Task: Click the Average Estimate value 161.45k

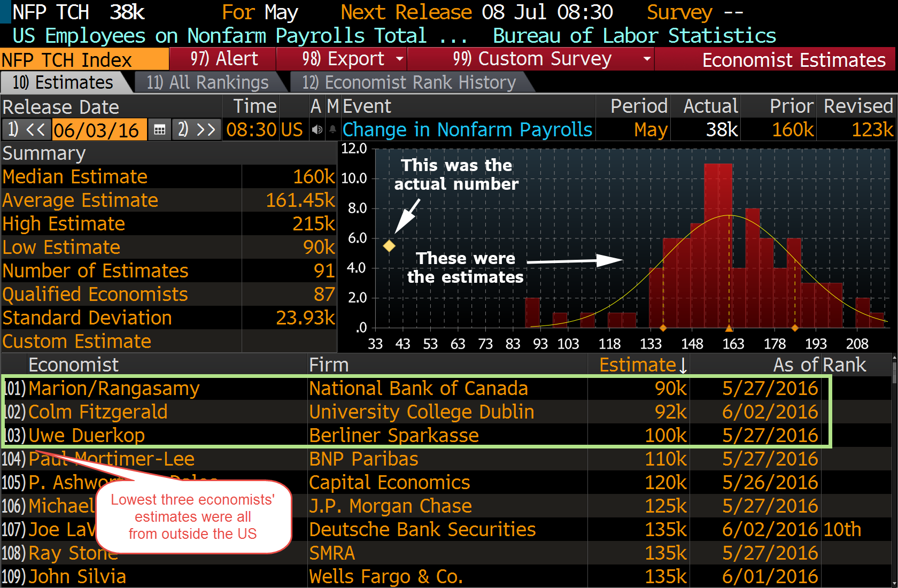Action: 300,200
